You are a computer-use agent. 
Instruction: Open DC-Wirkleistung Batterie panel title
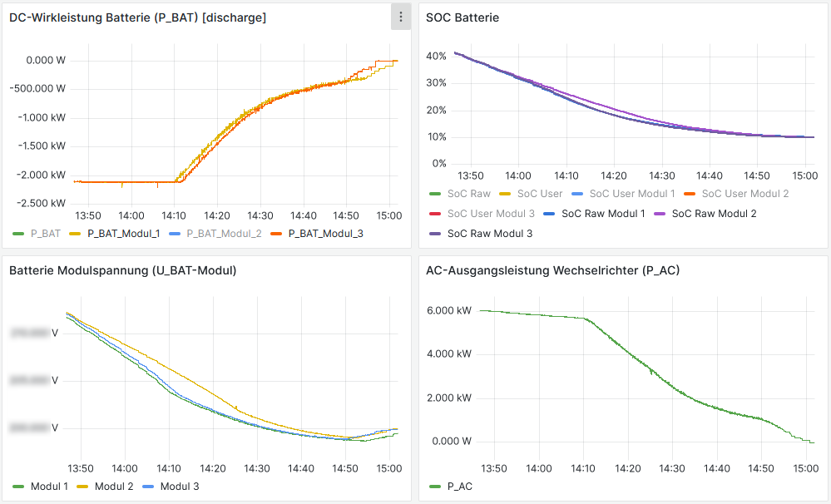tap(137, 17)
